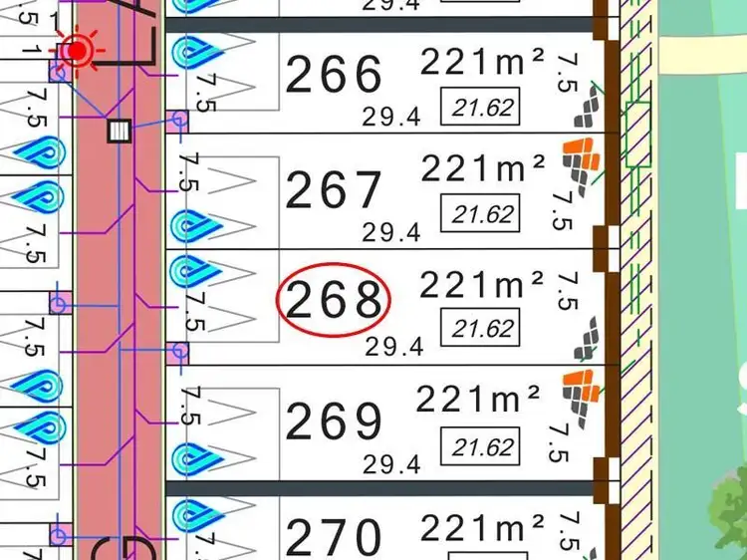This screenshot has height=560, width=747.
Task: Select the red-circled lot number 268
Action: [x=335, y=301]
